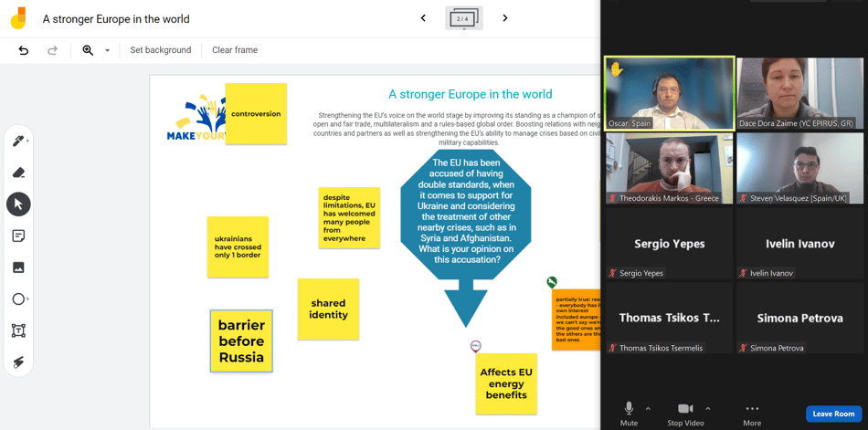Image resolution: width=868 pixels, height=430 pixels.
Task: Click muted mic icon beside Theodorakis Markos
Action: [x=612, y=198]
